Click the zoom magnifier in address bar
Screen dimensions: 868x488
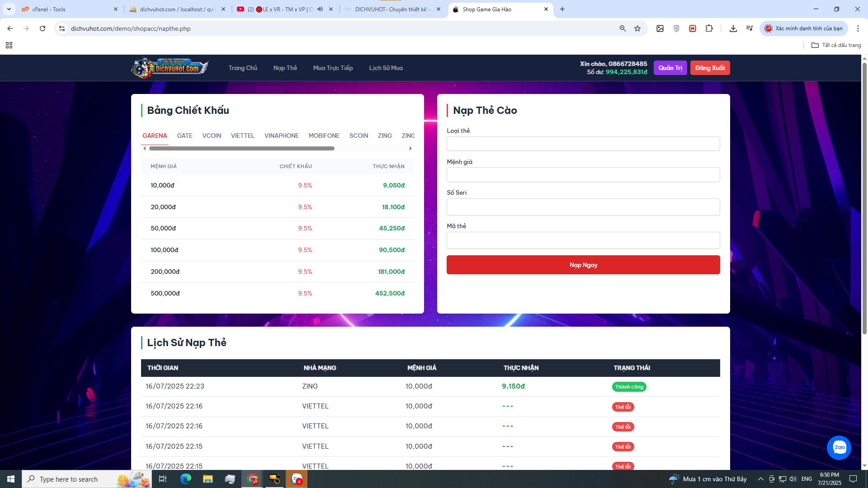click(x=623, y=28)
